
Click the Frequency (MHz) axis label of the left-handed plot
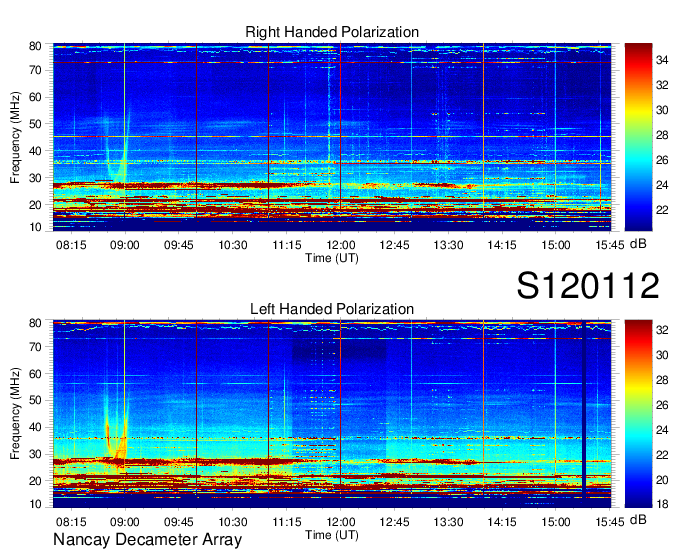pos(15,413)
